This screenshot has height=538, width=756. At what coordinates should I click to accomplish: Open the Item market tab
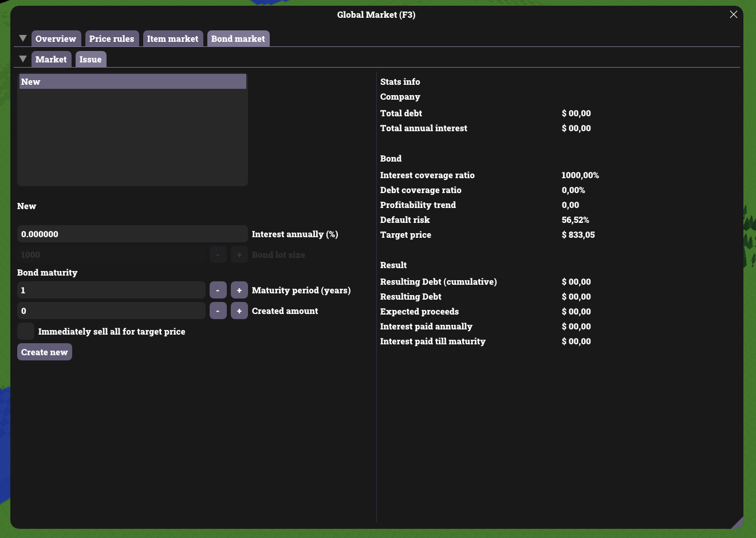pos(172,39)
